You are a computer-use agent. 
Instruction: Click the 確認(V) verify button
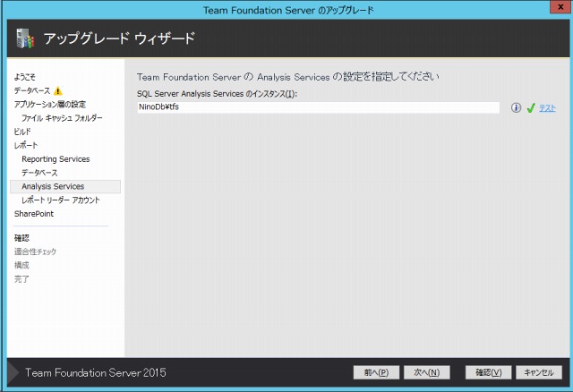click(x=488, y=372)
